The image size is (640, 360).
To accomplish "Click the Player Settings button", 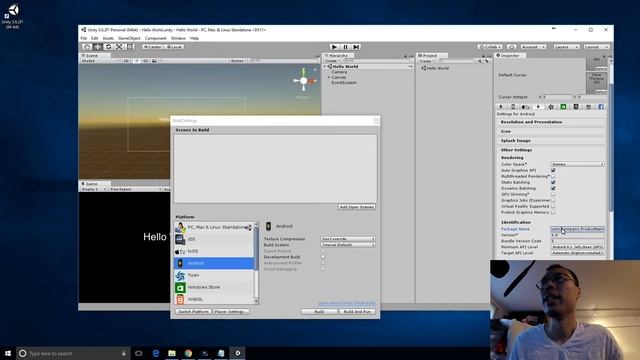I will 231,311.
